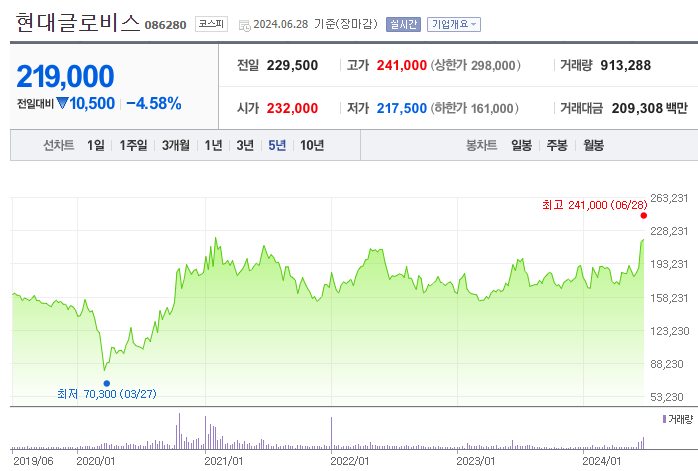Show the 일봉 daily candle chart
The height and width of the screenshot is (471, 698).
click(x=521, y=145)
